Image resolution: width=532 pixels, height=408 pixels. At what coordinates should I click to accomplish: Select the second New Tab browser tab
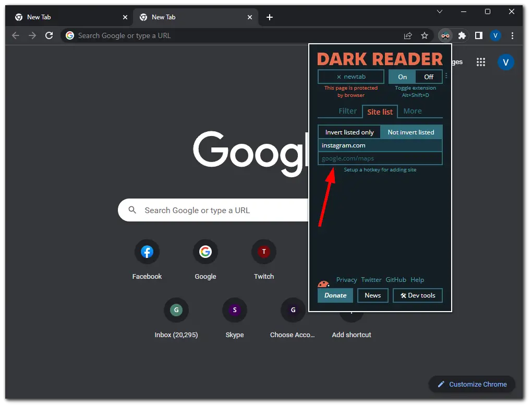(196, 17)
